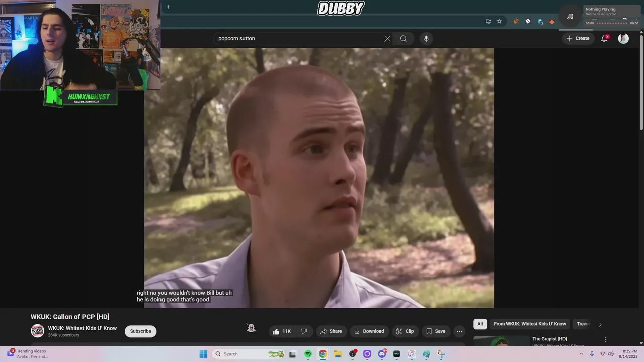Create a Clip from the video
Screen dimensions: 644x362
pyautogui.click(x=405, y=331)
